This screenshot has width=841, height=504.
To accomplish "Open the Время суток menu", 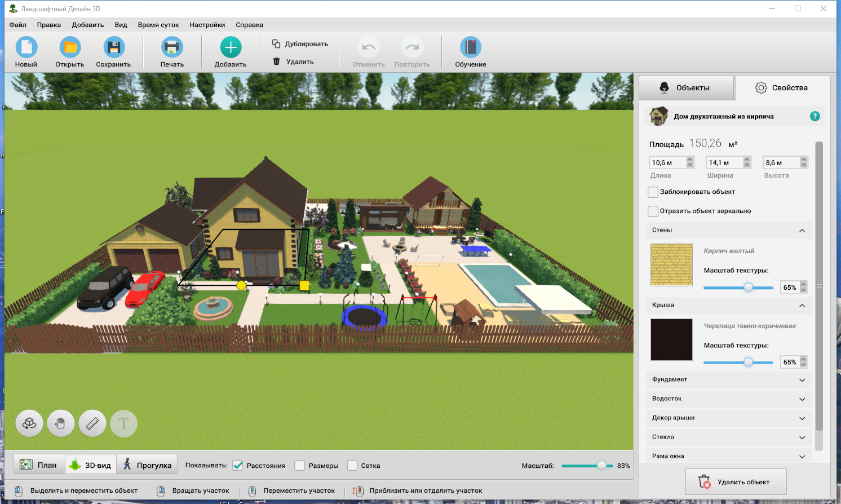I will click(x=158, y=25).
